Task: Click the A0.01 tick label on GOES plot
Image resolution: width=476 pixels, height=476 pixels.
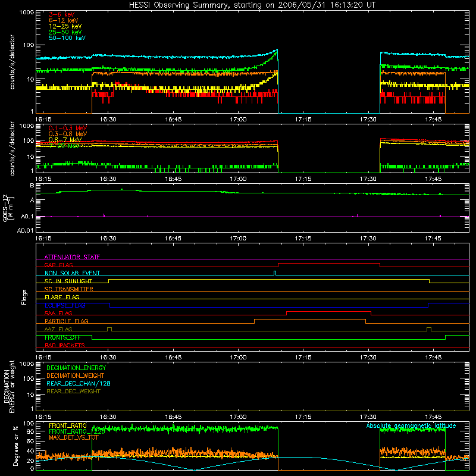Action: [x=26, y=230]
